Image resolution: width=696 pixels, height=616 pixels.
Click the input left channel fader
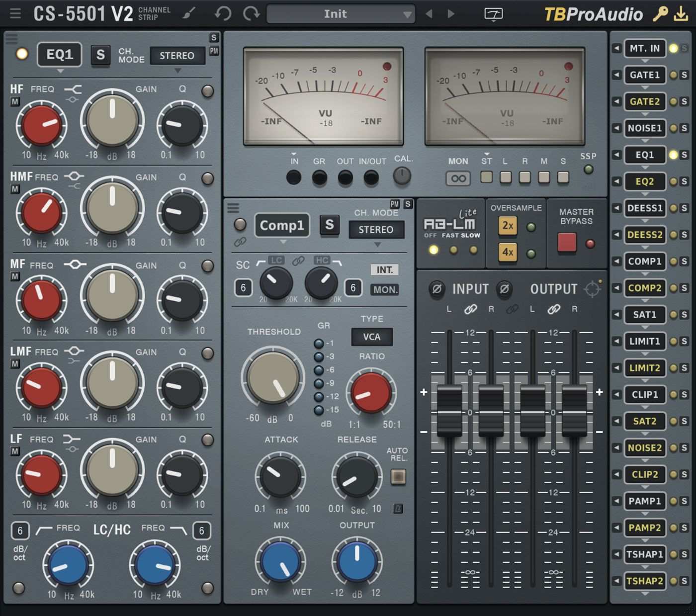tap(449, 412)
